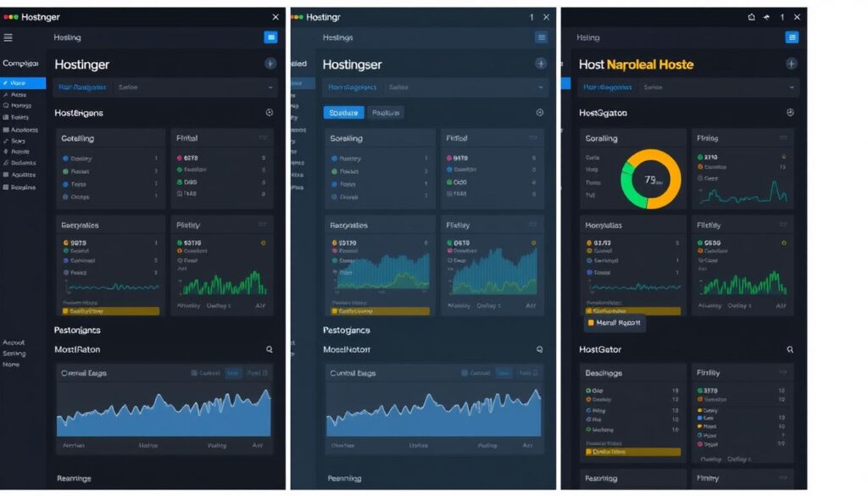Toggle small checkbox in middle Cuntall Eags chart header
This screenshot has height=496, width=868.
click(465, 373)
